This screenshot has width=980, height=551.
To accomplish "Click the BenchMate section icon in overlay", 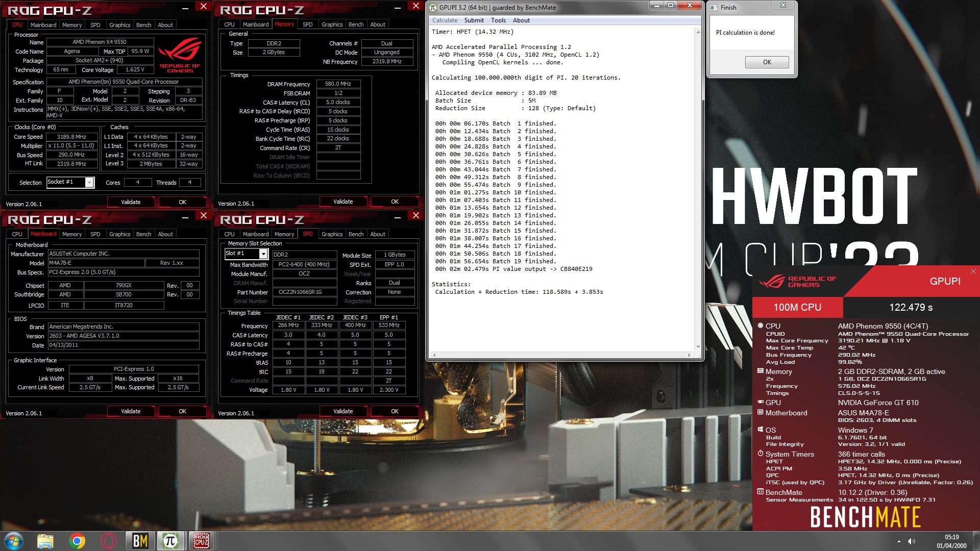I will point(761,492).
